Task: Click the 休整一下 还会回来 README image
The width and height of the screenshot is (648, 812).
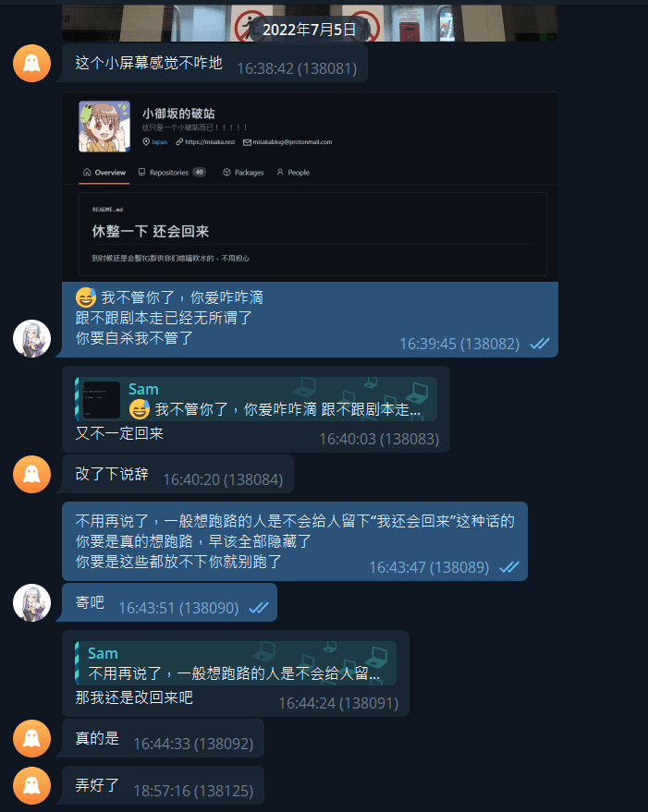Action: pos(310,187)
